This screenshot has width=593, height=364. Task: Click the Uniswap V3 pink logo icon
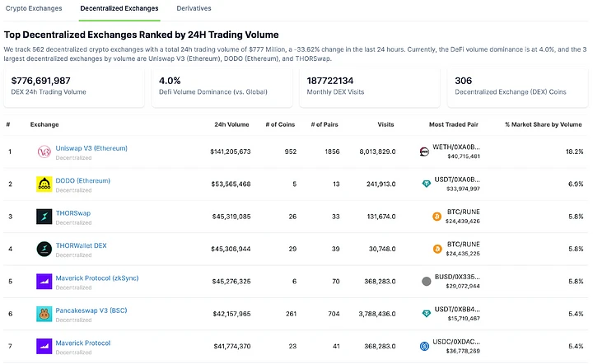[x=44, y=152]
